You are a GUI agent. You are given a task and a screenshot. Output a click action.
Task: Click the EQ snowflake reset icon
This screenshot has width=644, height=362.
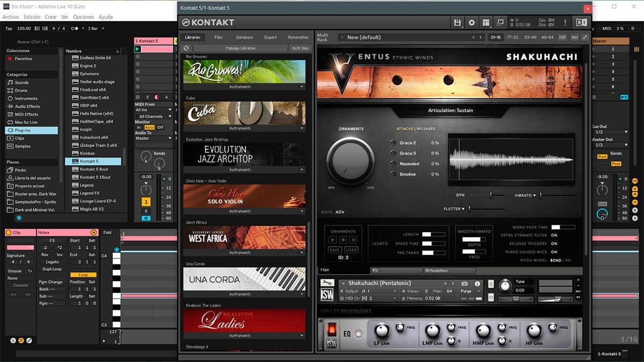tap(358, 334)
